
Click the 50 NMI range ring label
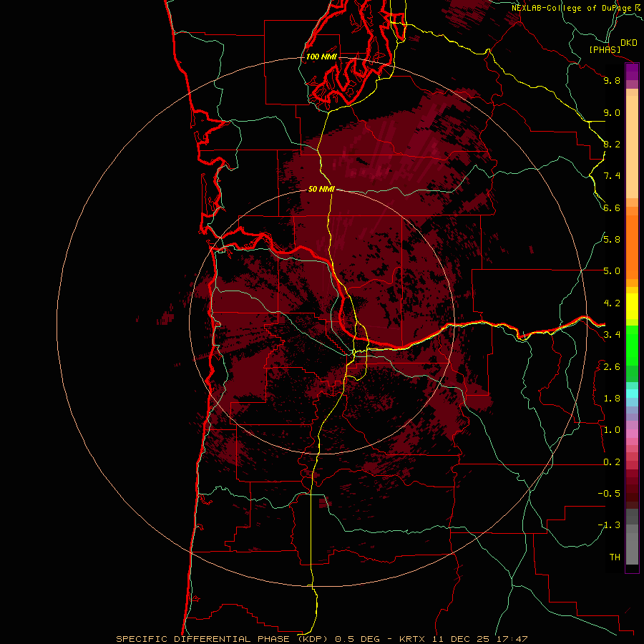click(321, 189)
